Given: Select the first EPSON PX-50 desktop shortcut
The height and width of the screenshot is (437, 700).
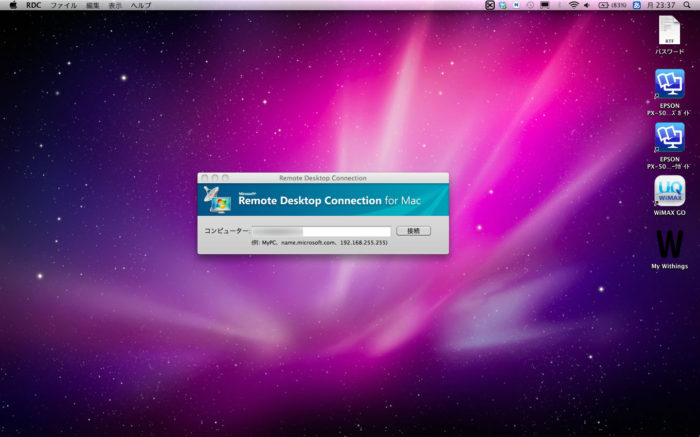Looking at the screenshot, I should coord(669,84).
